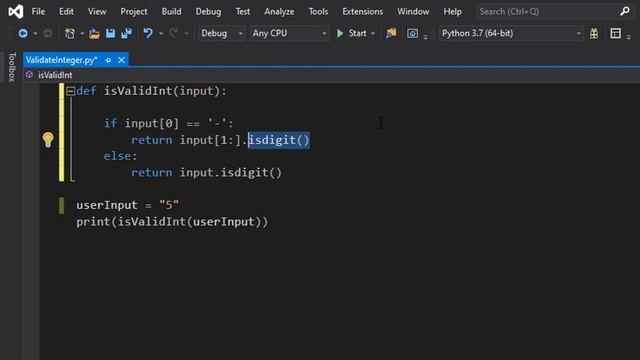Image resolution: width=640 pixels, height=360 pixels.
Task: Open the Test menu
Action: point(242,11)
